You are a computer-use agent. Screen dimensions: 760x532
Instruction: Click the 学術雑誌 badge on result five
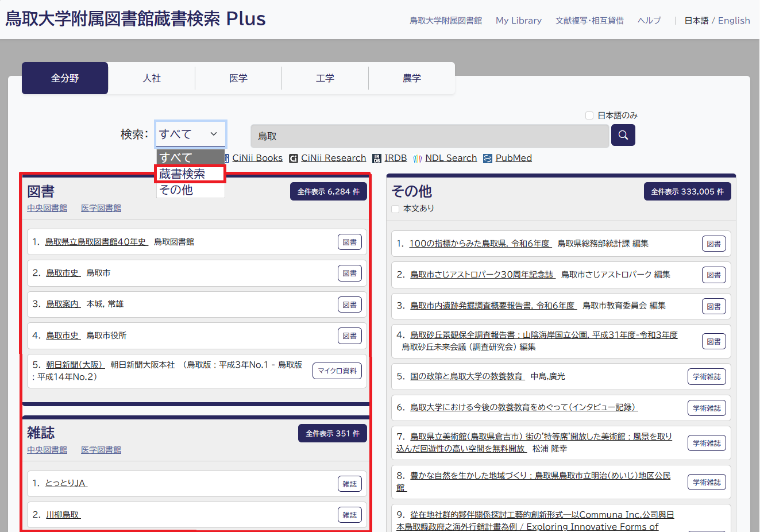point(707,376)
